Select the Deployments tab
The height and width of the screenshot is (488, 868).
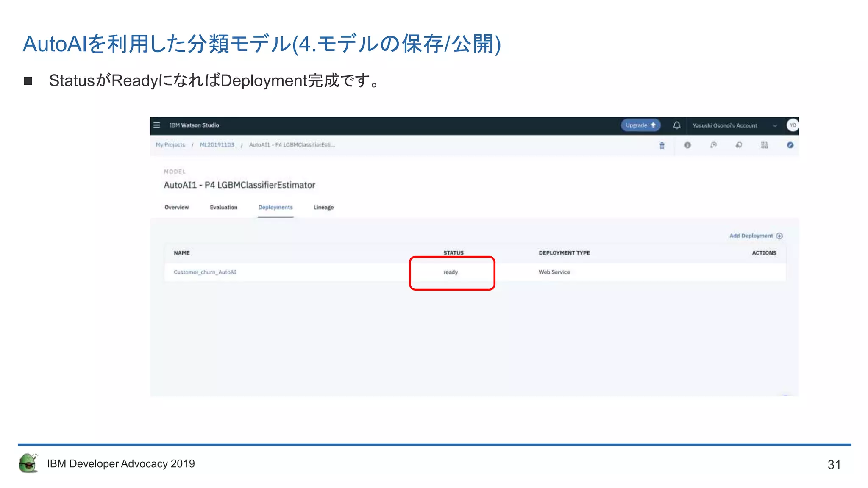tap(275, 208)
